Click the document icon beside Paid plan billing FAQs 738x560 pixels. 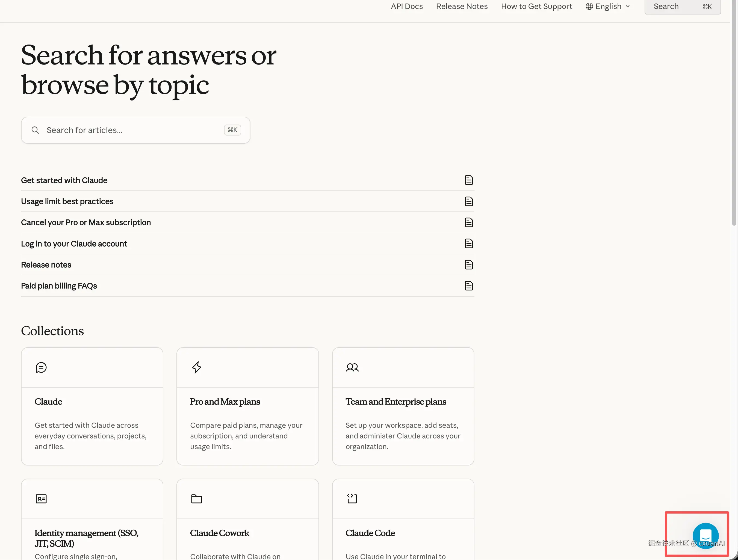(469, 286)
